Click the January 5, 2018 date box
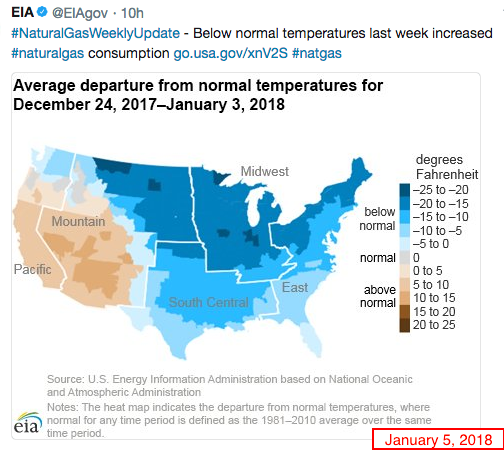Screen dimensions: 504x450 [x=438, y=440]
